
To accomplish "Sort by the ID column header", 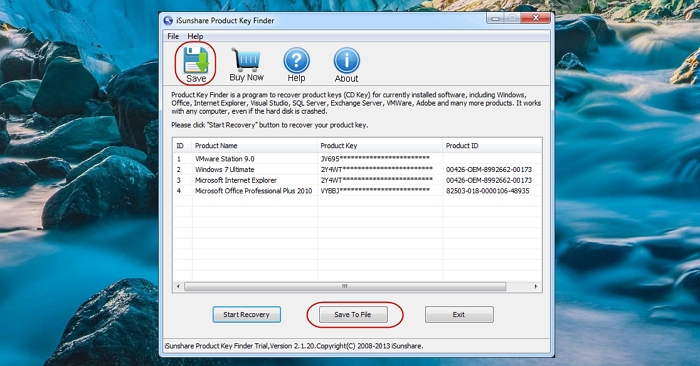I will tap(182, 146).
